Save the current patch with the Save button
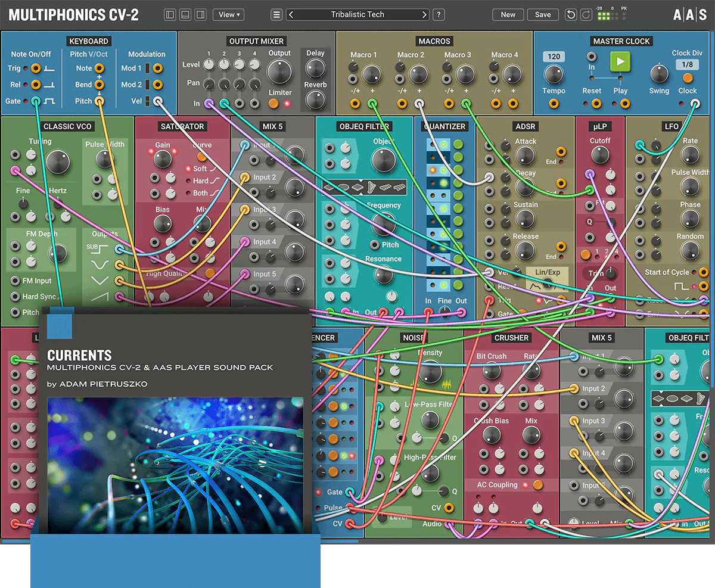This screenshot has width=715, height=588. coord(543,14)
